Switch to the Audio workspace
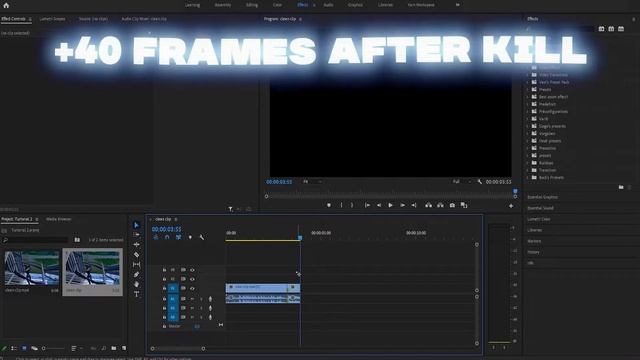This screenshot has height=360, width=640. [x=329, y=5]
